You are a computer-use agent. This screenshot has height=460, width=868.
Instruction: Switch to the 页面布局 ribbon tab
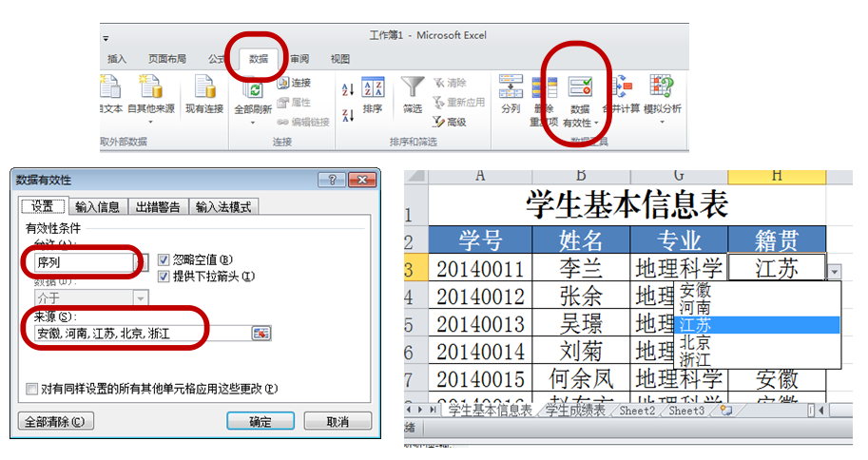167,59
